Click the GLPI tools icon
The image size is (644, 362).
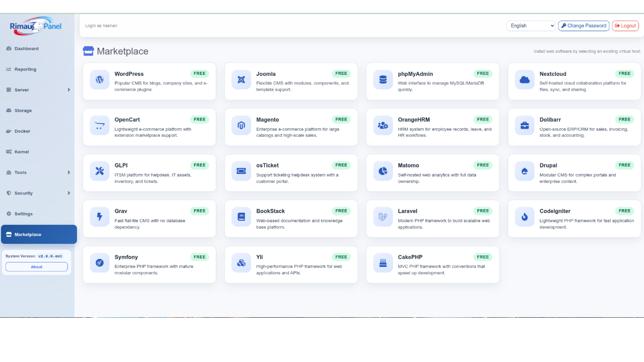100,171
